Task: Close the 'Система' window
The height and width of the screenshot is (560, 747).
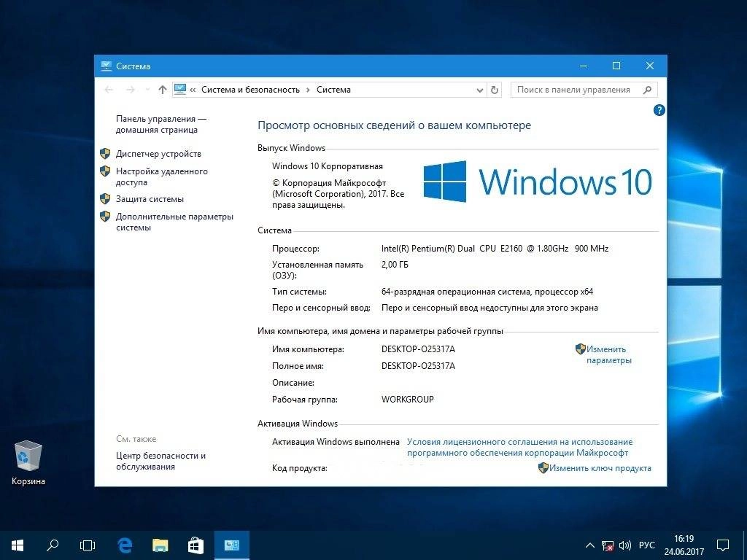Action: pyautogui.click(x=650, y=66)
